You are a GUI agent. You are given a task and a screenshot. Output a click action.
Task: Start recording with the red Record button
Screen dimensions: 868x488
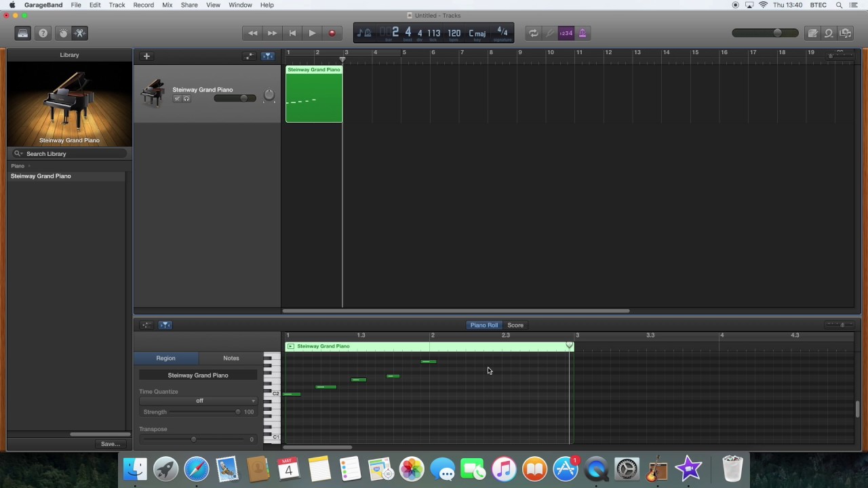pos(332,33)
